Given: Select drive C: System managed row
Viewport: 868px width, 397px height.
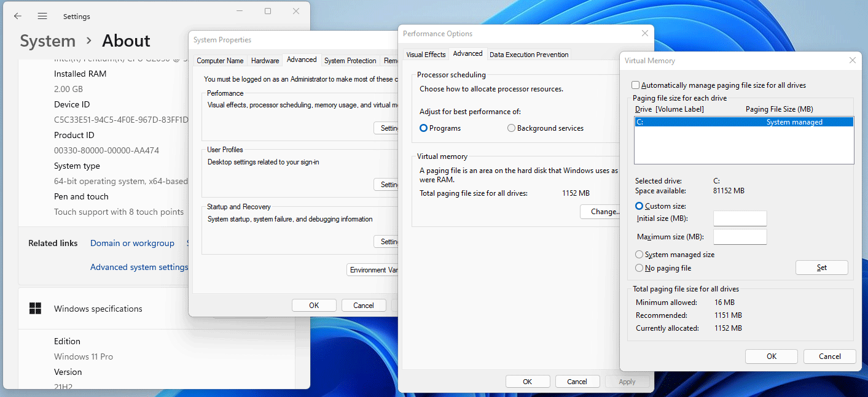Looking at the screenshot, I should point(744,122).
